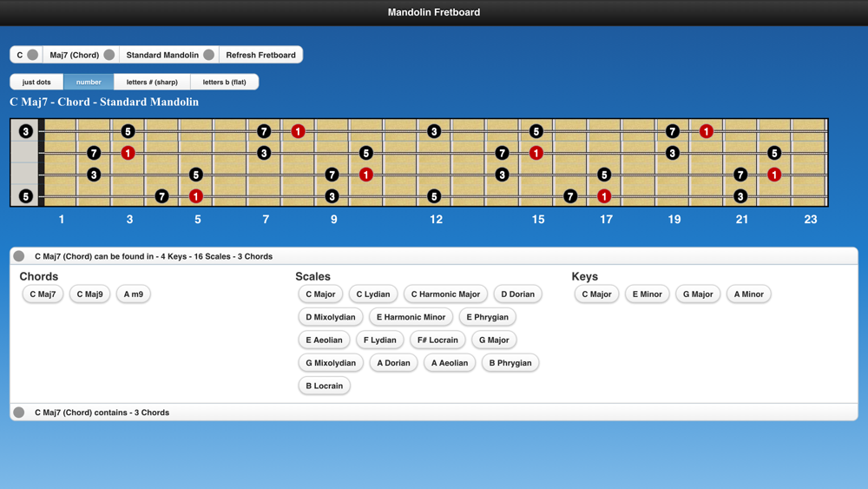
Task: Open the C Maj9 chord
Action: (89, 294)
